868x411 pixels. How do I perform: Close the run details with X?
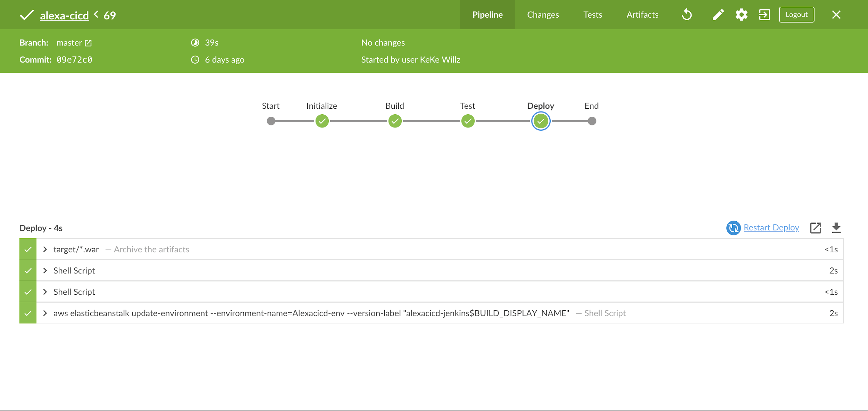pyautogui.click(x=836, y=15)
